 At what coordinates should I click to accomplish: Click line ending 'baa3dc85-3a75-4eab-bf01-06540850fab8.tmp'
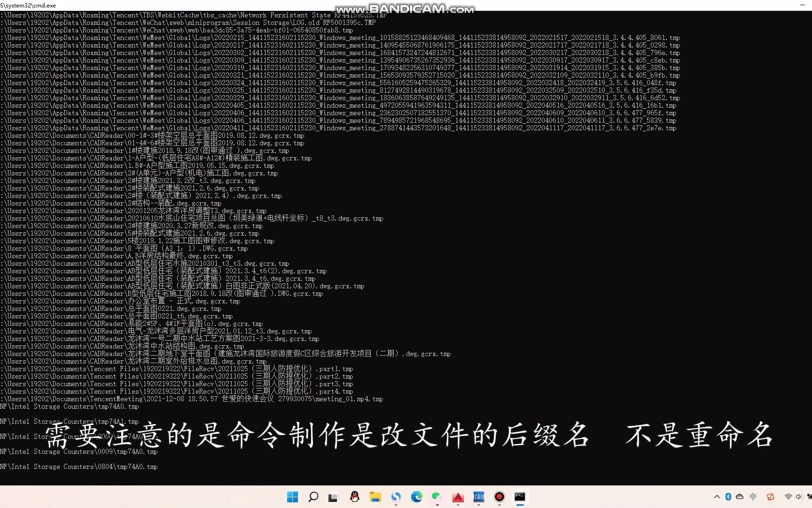coord(177,30)
